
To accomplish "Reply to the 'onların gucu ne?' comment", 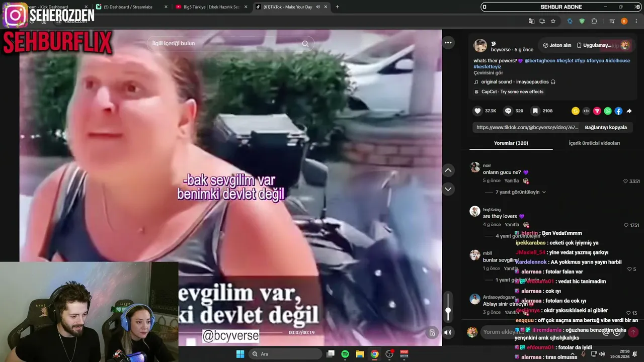I will 512,181.
